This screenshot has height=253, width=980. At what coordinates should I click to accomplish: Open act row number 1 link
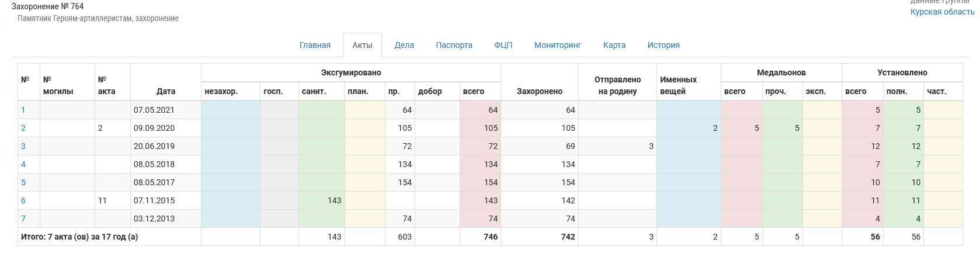click(x=23, y=110)
